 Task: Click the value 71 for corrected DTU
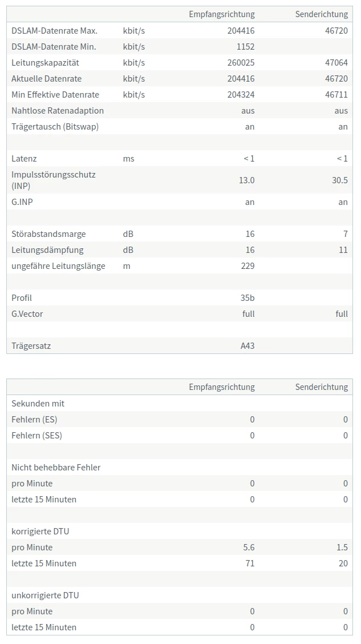pos(250,563)
